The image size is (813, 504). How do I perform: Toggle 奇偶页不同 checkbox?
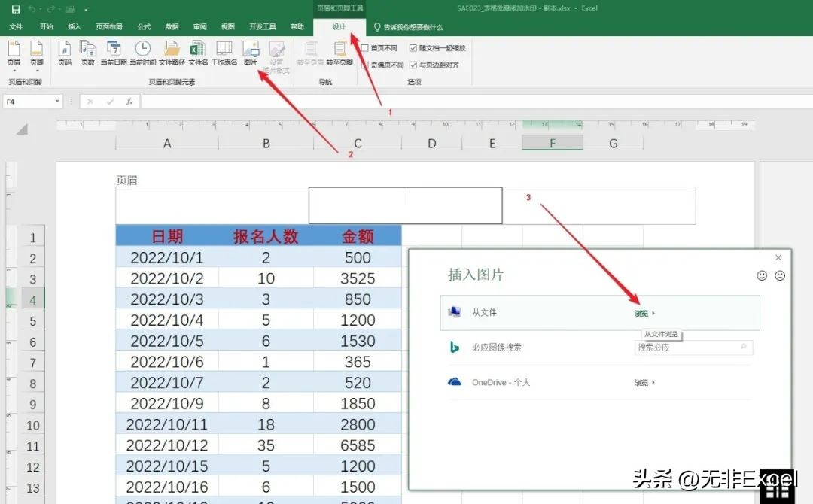(365, 65)
